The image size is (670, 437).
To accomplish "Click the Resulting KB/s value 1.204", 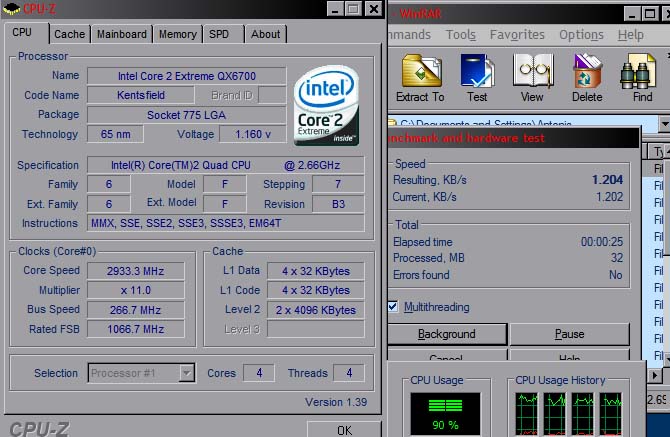I will point(607,180).
